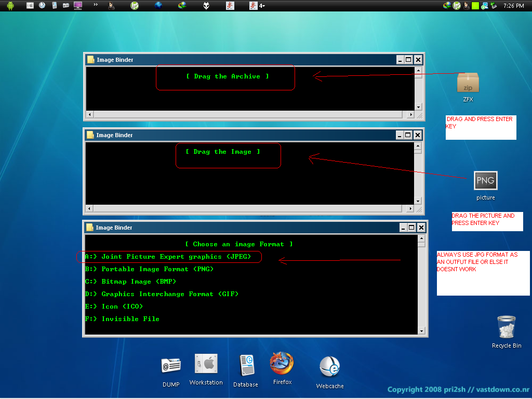Click scroll-down arrow in Drag the Archive window
This screenshot has width=532, height=399.
tap(418, 107)
